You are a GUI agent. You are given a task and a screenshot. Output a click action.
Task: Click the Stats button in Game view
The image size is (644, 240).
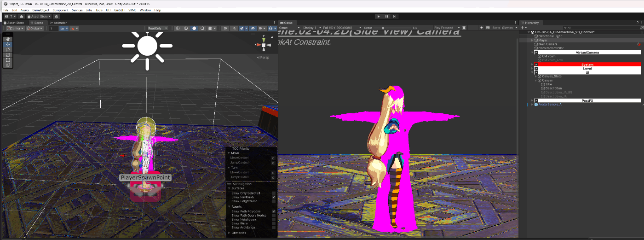496,28
